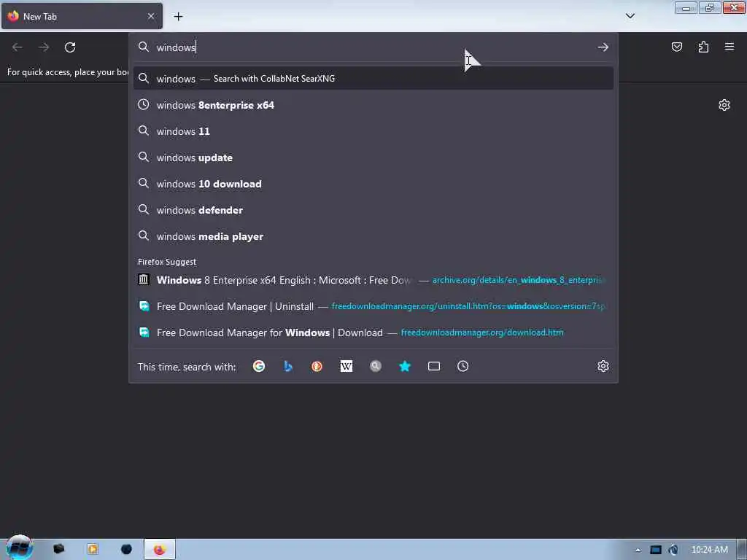Open the dark round taskbar app

pyautogui.click(x=126, y=549)
